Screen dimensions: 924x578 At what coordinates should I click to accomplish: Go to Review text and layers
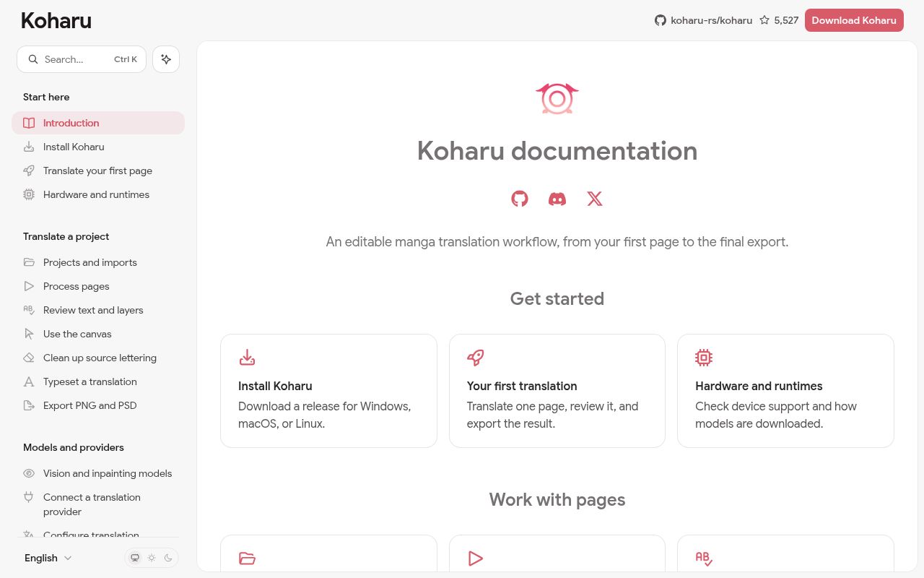point(98,310)
